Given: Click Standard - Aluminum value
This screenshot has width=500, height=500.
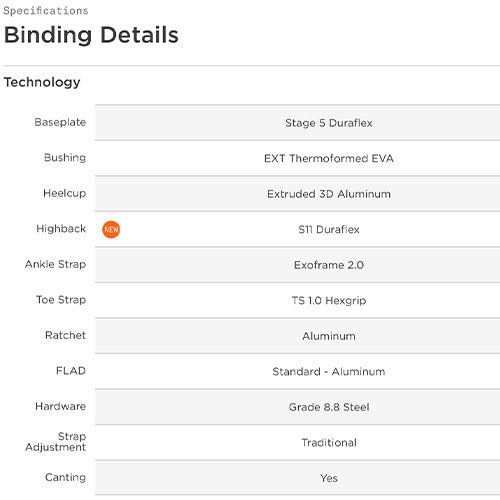Looking at the screenshot, I should (329, 372).
